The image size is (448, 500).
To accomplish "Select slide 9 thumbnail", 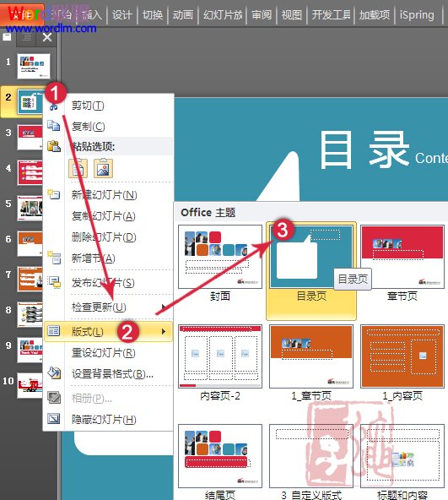I will pyautogui.click(x=30, y=350).
